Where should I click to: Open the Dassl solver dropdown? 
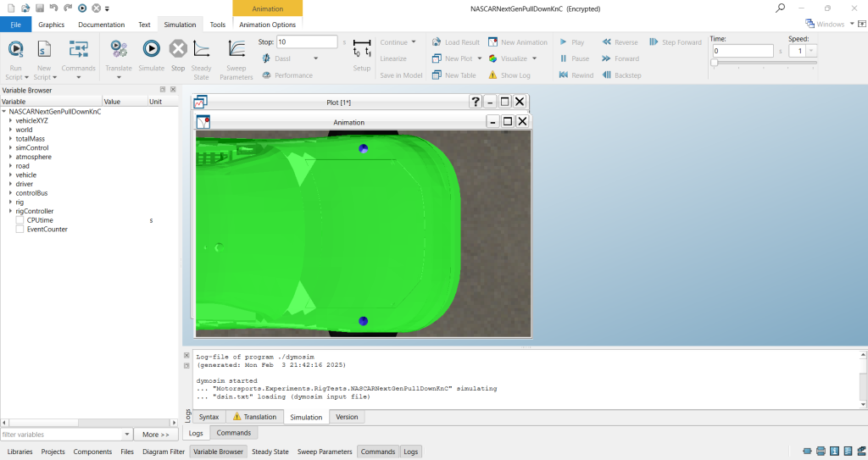click(x=315, y=58)
